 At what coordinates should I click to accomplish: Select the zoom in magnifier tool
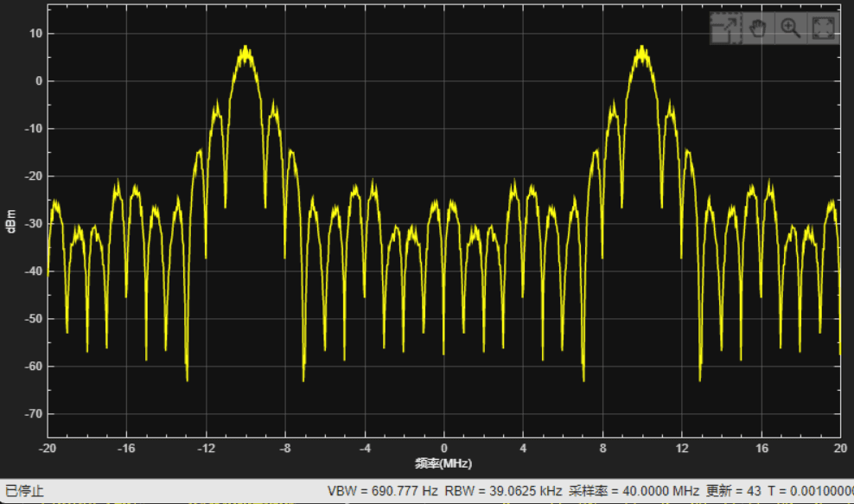click(790, 28)
